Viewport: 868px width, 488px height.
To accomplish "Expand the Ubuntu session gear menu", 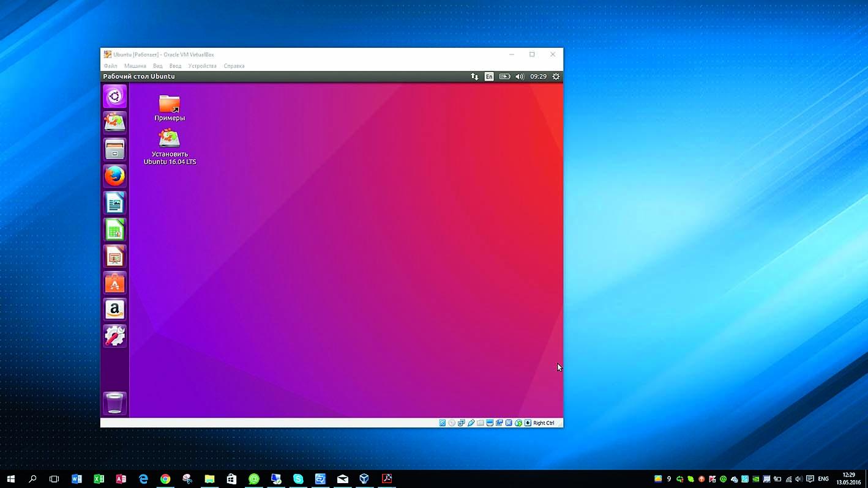I will (x=556, y=76).
